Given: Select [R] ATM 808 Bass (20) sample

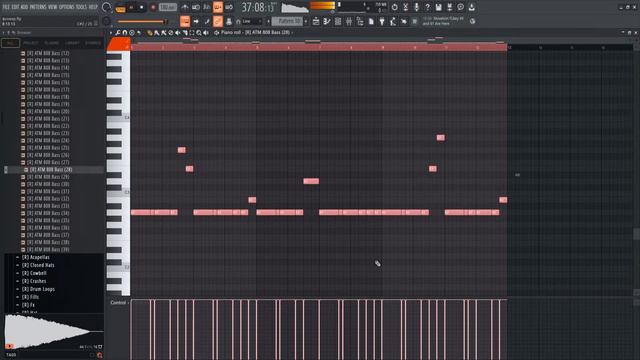Looking at the screenshot, I should click(48, 111).
